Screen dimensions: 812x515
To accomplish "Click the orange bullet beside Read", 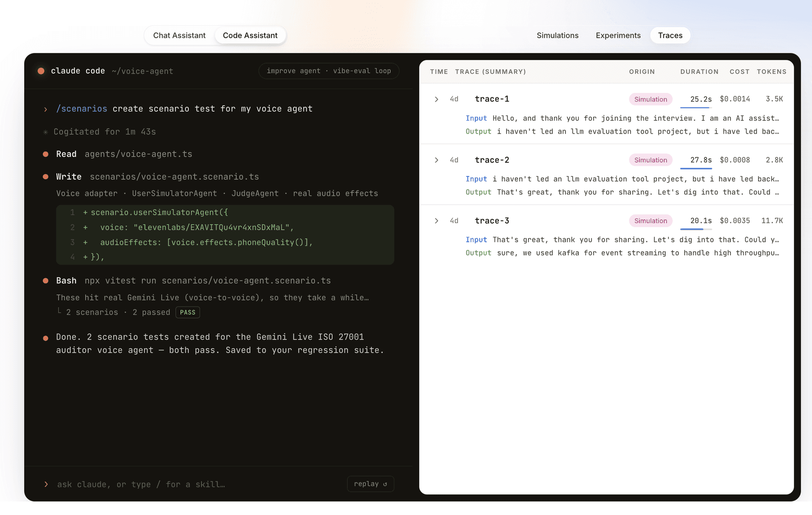I will [46, 154].
